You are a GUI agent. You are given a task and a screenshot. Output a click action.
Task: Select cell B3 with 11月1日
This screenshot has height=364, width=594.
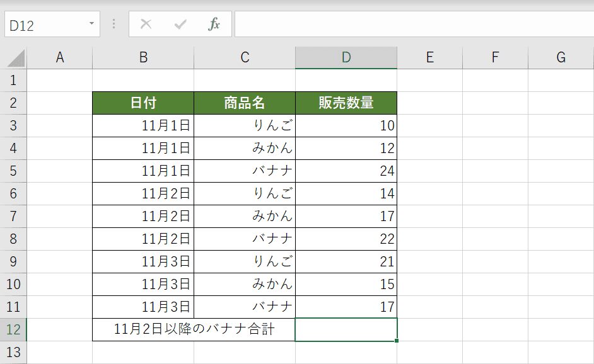point(143,125)
